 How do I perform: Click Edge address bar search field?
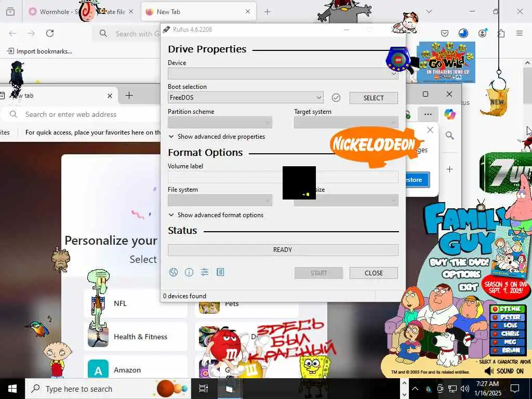click(82, 114)
